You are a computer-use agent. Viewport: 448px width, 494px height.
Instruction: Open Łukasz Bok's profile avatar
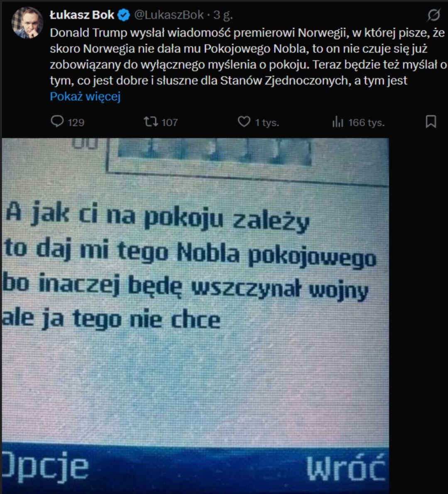pos(27,23)
